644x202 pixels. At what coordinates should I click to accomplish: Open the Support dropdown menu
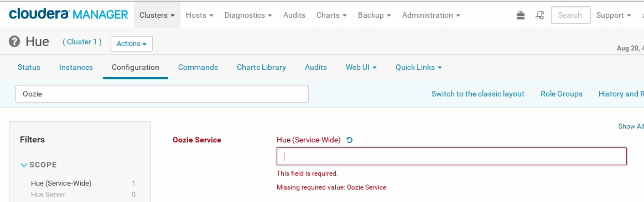pos(614,15)
